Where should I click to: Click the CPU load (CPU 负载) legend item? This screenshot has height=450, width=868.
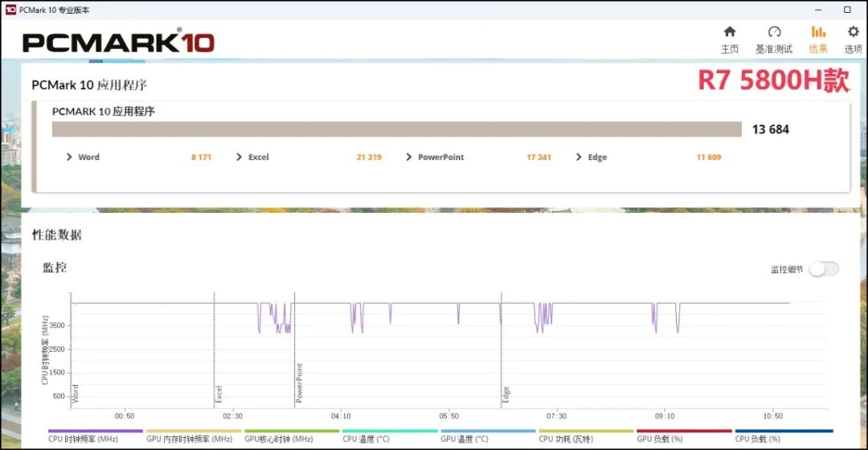[758, 439]
